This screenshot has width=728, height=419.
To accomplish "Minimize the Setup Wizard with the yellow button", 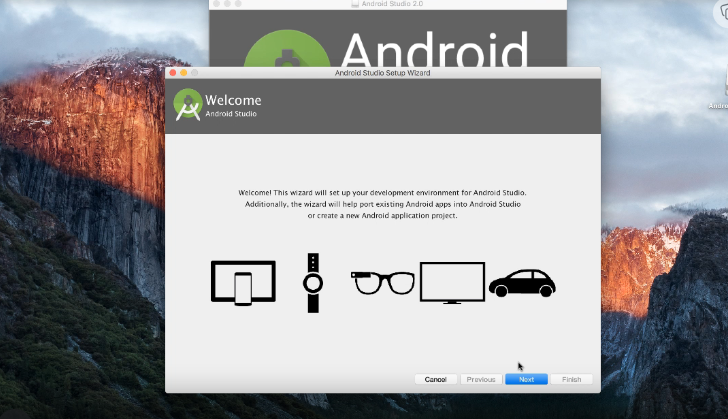I will click(x=183, y=73).
